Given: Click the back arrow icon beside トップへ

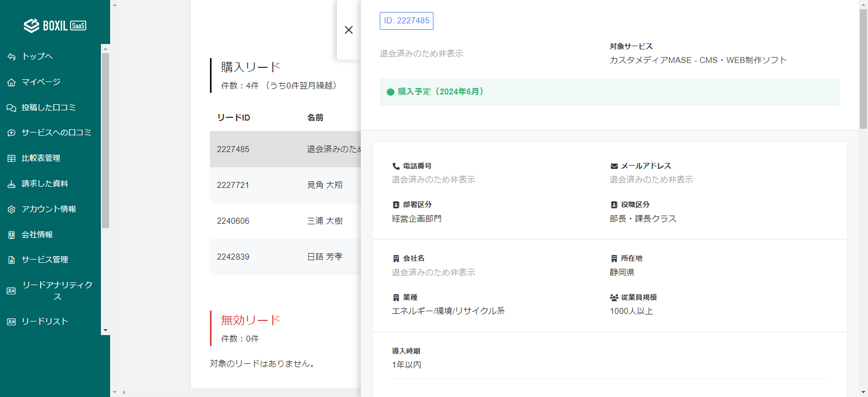Looking at the screenshot, I should [11, 56].
